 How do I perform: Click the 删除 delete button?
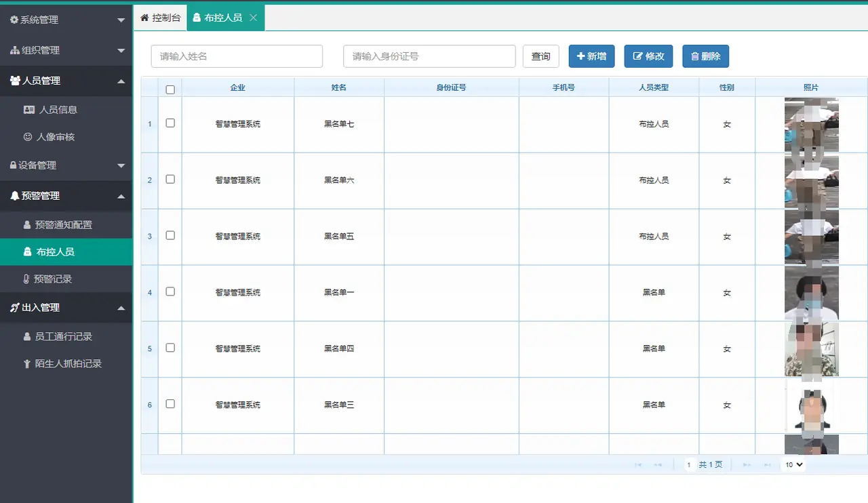click(x=706, y=56)
